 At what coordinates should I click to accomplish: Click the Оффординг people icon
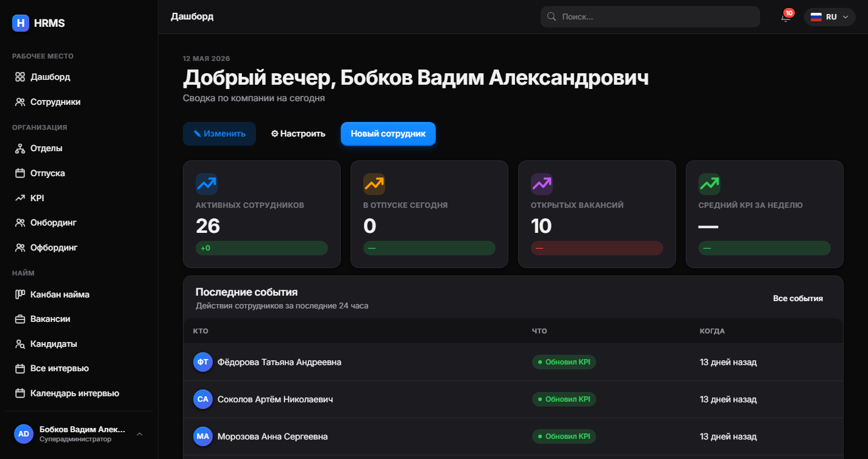coord(20,248)
